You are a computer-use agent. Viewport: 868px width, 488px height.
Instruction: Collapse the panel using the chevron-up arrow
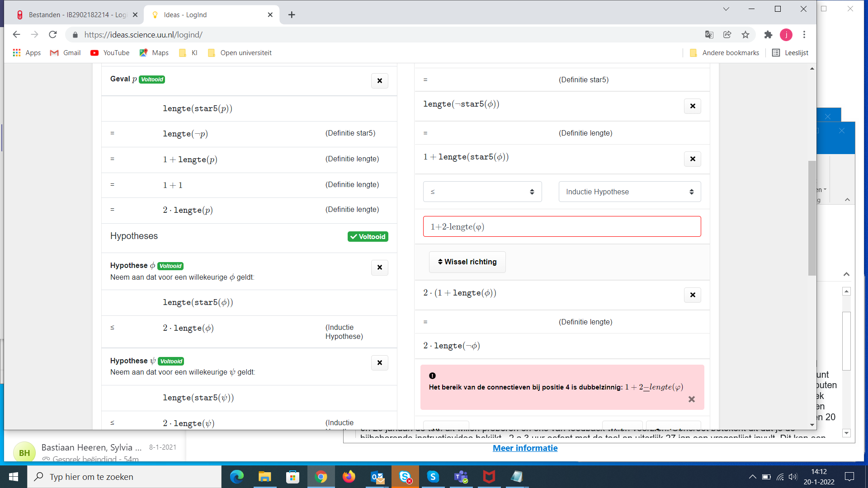tap(846, 199)
